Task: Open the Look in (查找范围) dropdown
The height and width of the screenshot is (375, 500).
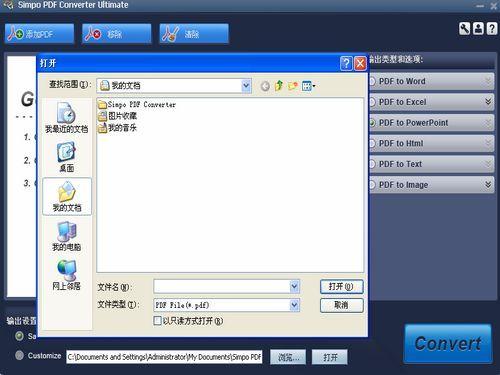Action: click(246, 86)
